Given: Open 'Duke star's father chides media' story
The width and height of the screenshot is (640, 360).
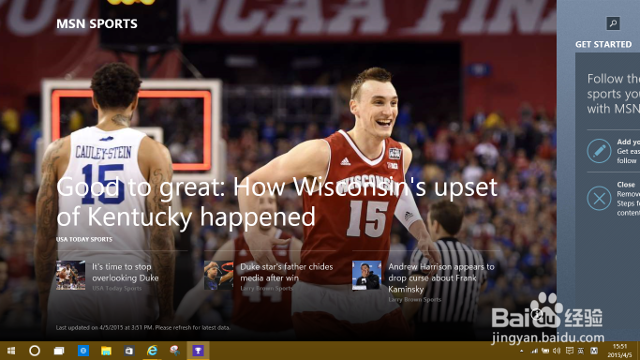Looking at the screenshot, I should pyautogui.click(x=287, y=272).
